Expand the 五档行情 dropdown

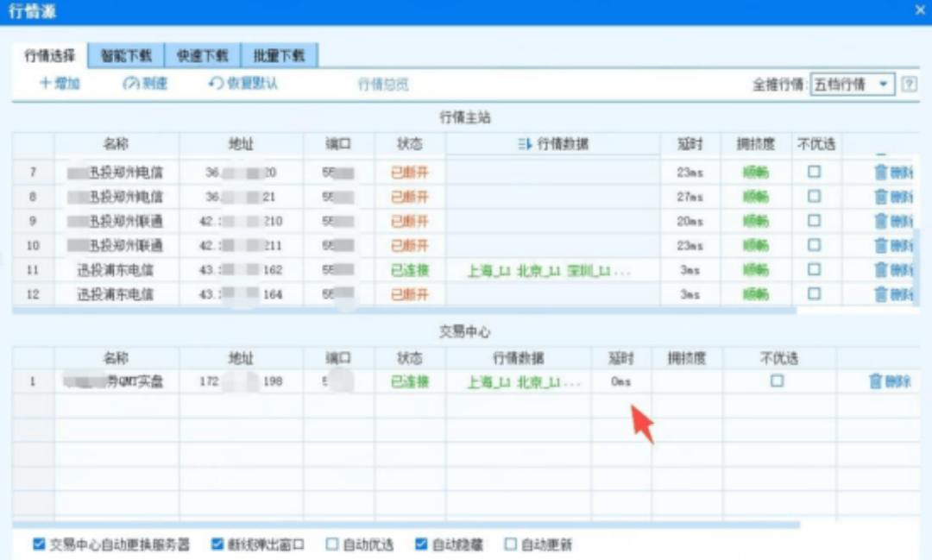point(882,85)
